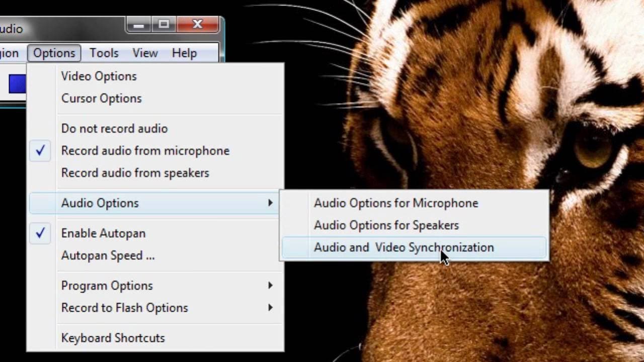Image resolution: width=644 pixels, height=362 pixels.
Task: Open the Help menu
Action: (x=183, y=53)
